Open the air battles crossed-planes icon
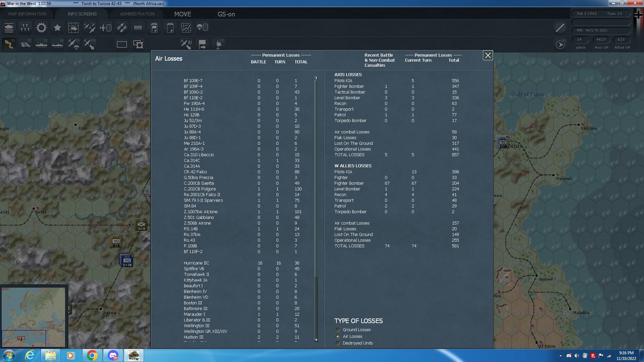644x362 pixels. pos(90,28)
